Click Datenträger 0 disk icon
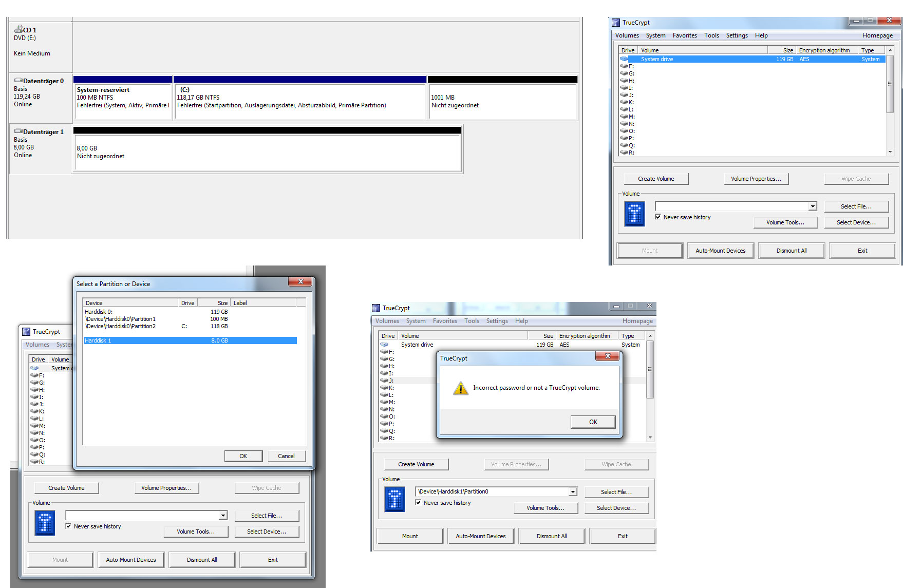Screen dimensions: 903x588 click(x=18, y=81)
